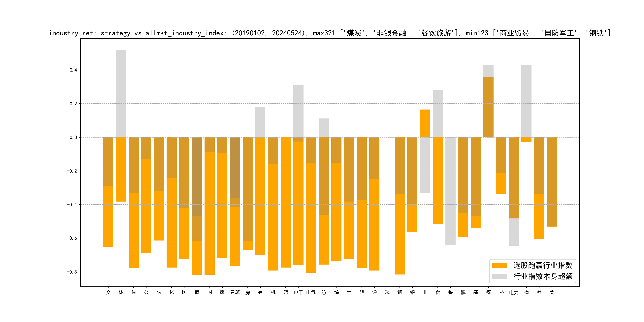Image resolution: width=644 pixels, height=322 pixels.
Task: Click the positive orange bar above 非
Action: click(425, 123)
